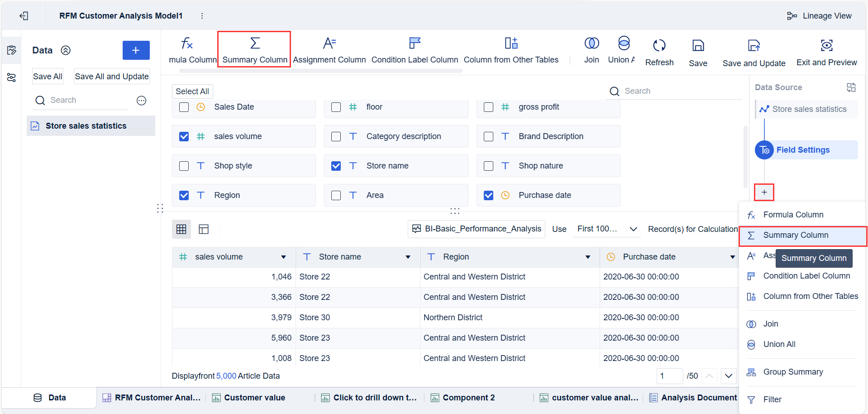
Task: Uncheck the Purchase date checkbox
Action: point(488,196)
